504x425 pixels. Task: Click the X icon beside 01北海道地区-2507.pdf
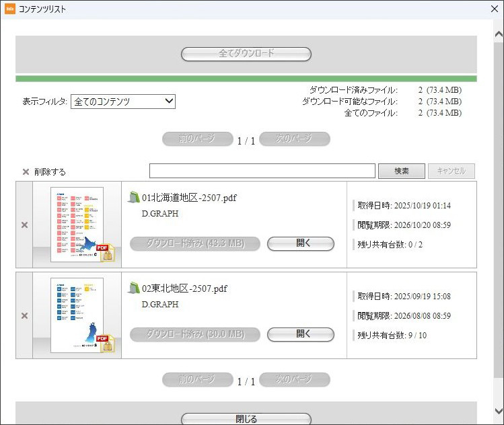pyautogui.click(x=24, y=225)
